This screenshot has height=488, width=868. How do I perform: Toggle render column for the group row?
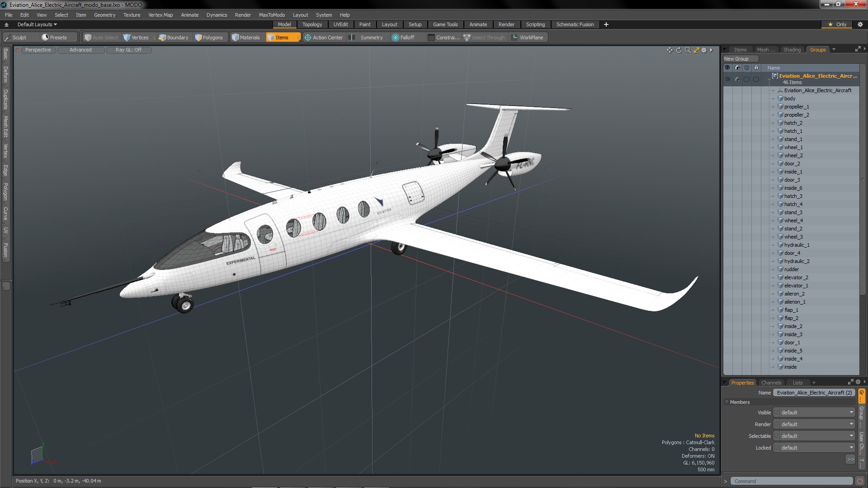737,79
